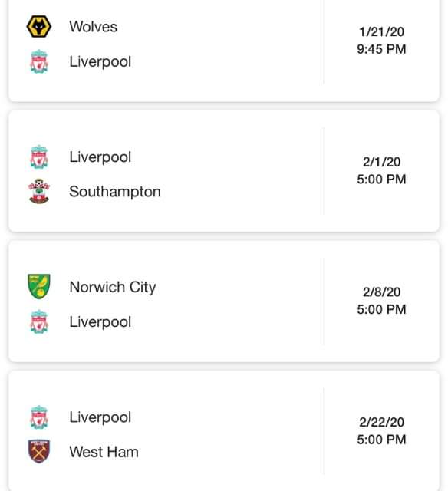Open the Southampton team name

pyautogui.click(x=115, y=192)
